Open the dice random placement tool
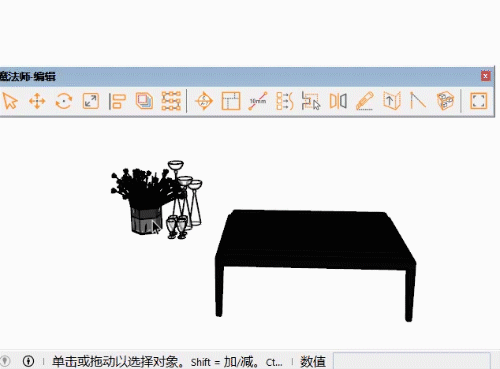Viewport: 500px width, 369px height. (445, 101)
